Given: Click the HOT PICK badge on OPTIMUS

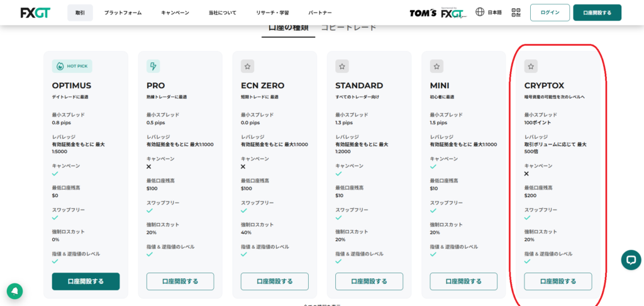Looking at the screenshot, I should pos(72,66).
